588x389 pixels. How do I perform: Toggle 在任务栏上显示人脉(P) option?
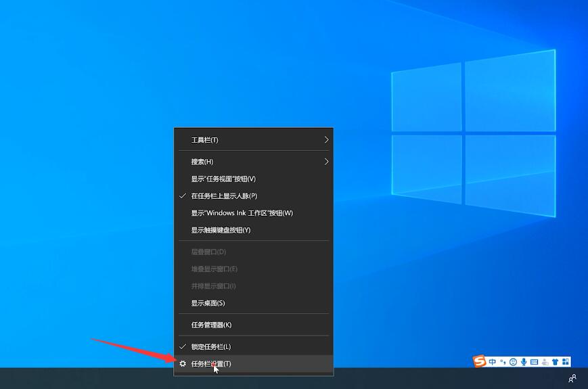[x=254, y=196]
